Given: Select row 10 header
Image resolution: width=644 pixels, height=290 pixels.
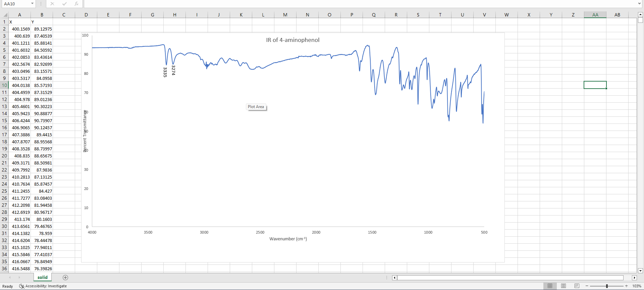Looking at the screenshot, I should (4, 85).
